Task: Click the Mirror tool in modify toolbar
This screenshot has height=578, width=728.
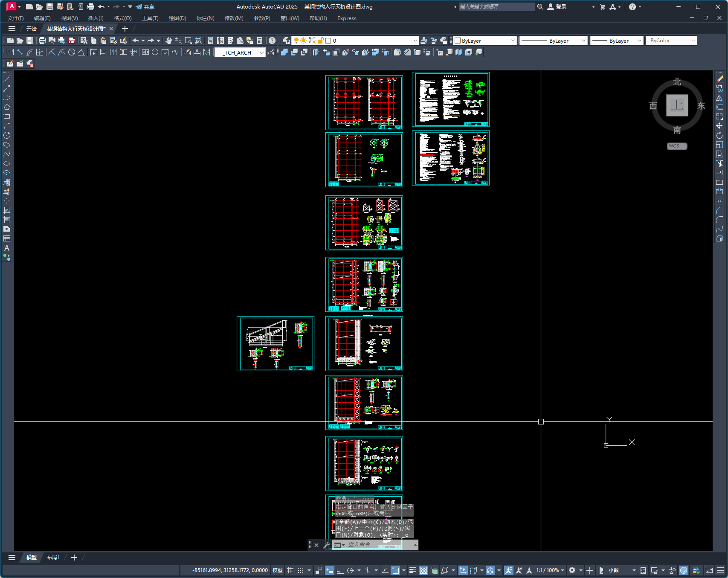Action: [719, 98]
